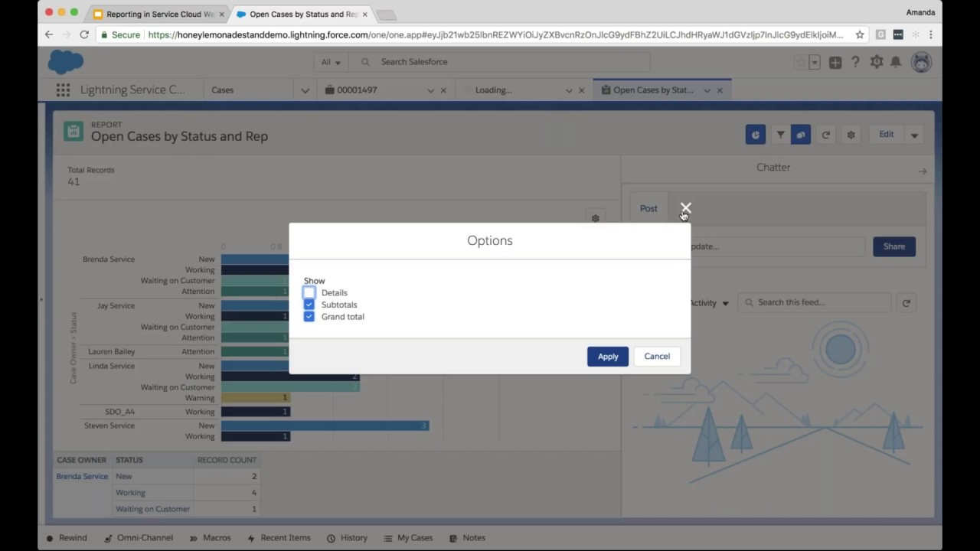The height and width of the screenshot is (551, 980).
Task: Click the Edit report button
Action: 886,135
